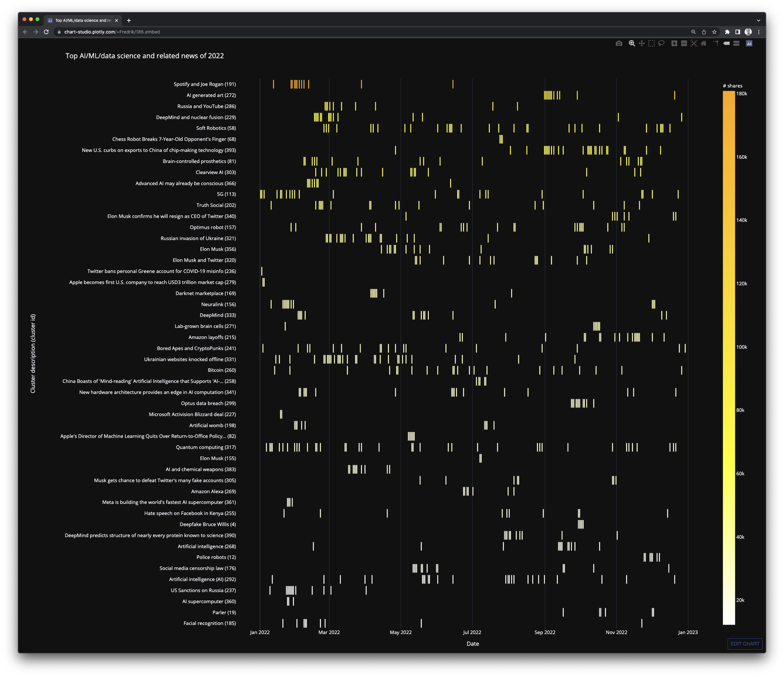Expand the tab search chevron
The width and height of the screenshot is (784, 677).
[758, 20]
